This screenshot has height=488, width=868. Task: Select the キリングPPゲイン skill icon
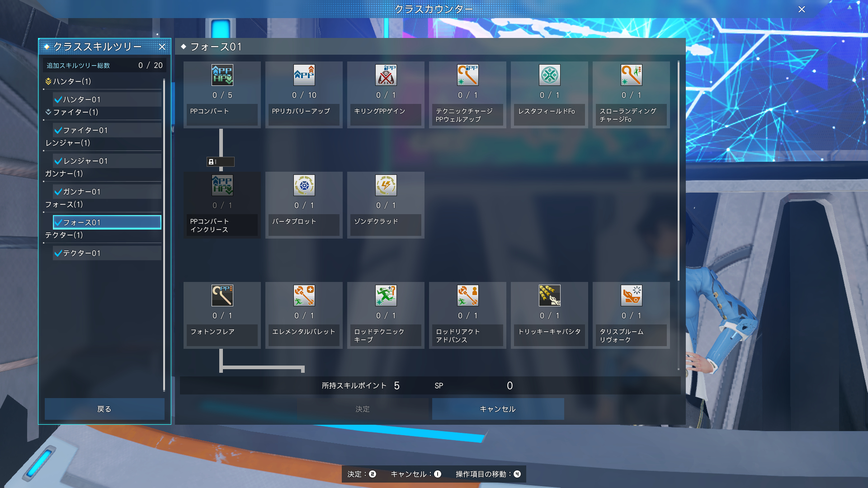pos(386,75)
